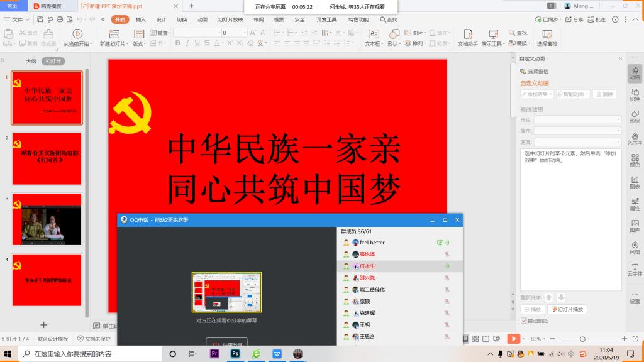The image size is (644, 362).
Task: Adjust the zoom slider handle
Action: [583, 339]
